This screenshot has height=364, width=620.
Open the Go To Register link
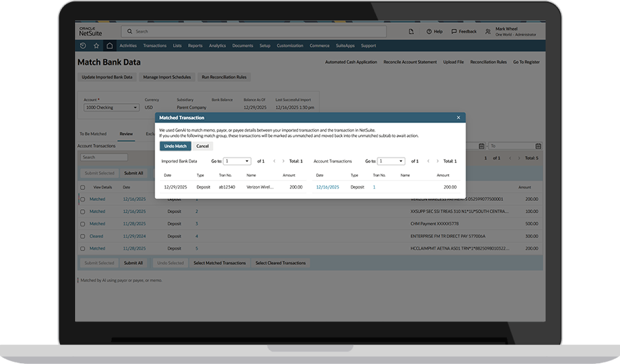526,62
